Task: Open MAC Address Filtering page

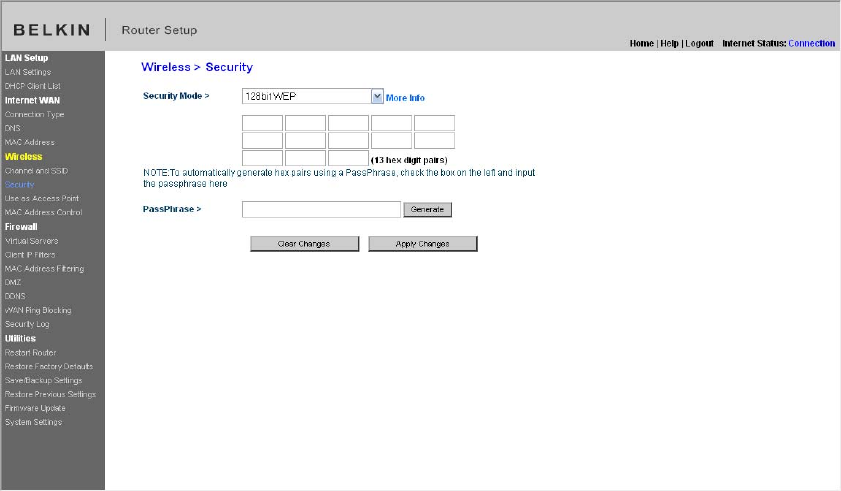Action: pyautogui.click(x=45, y=269)
